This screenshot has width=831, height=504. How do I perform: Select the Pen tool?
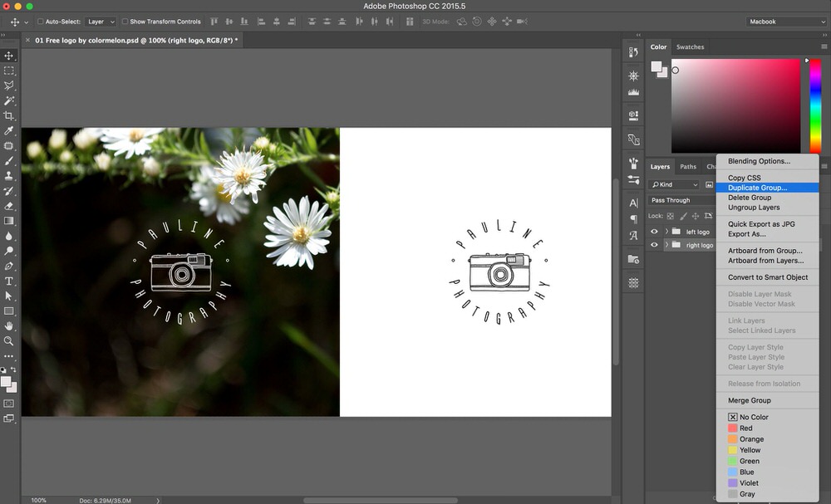pyautogui.click(x=9, y=266)
